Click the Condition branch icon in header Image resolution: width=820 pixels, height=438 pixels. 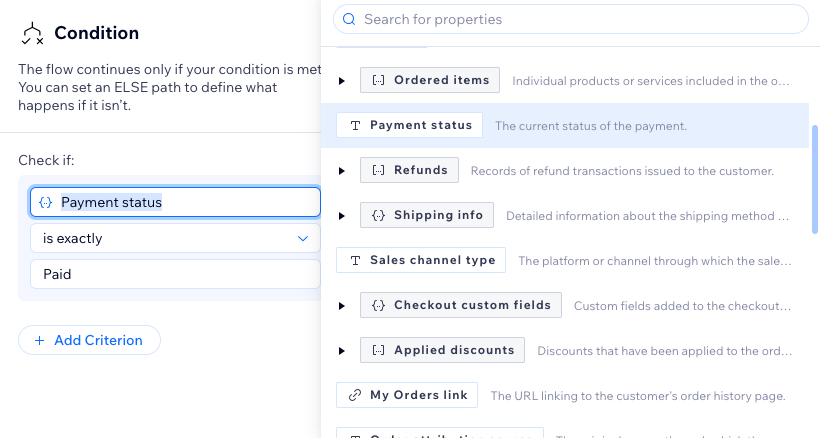click(32, 33)
